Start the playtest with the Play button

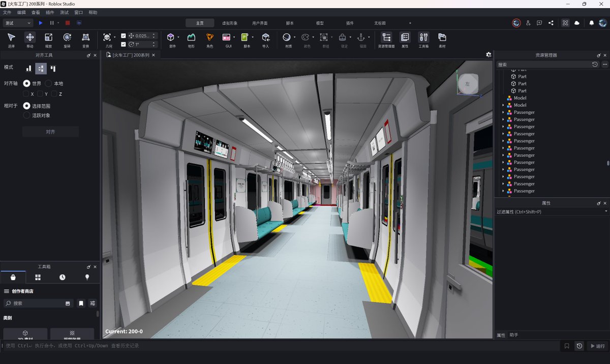(x=41, y=23)
